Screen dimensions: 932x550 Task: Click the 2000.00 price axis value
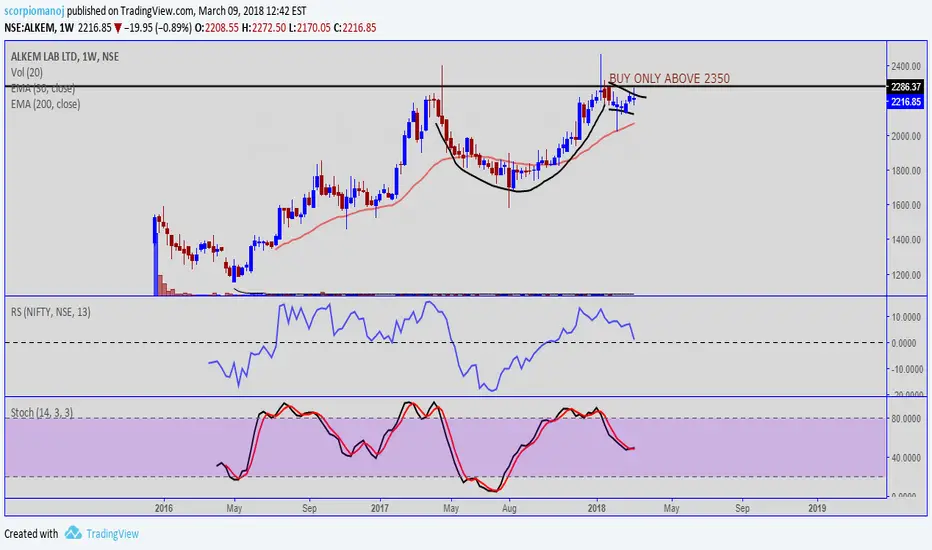coord(905,136)
